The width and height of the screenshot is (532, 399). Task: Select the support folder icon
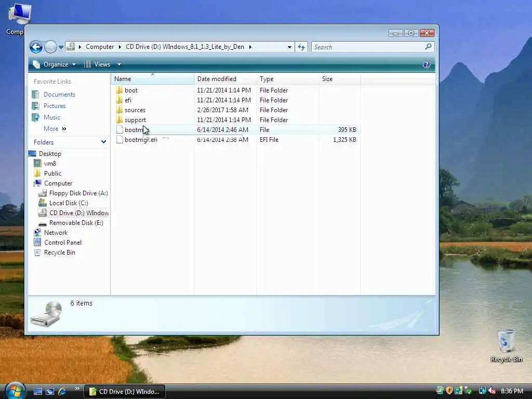(119, 120)
